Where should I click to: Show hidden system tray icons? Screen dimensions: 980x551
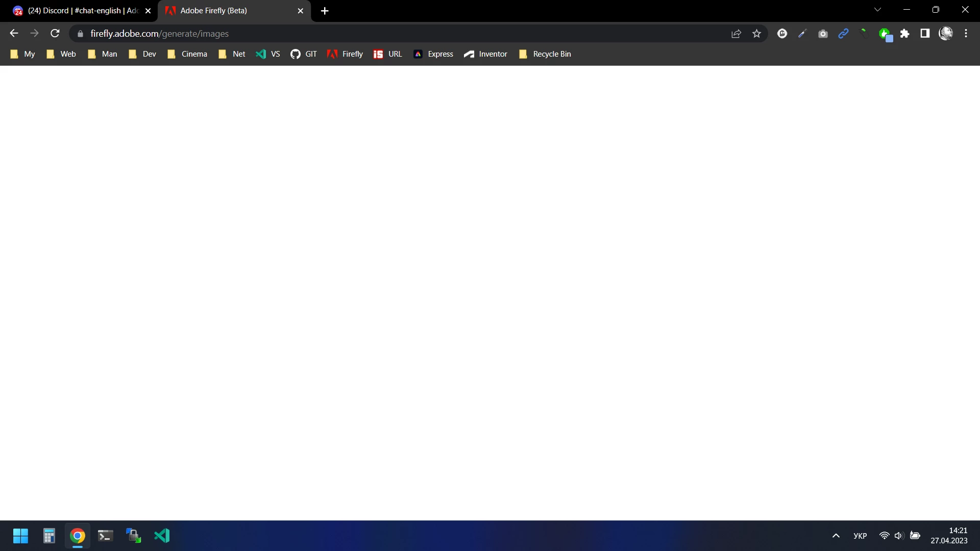(836, 536)
